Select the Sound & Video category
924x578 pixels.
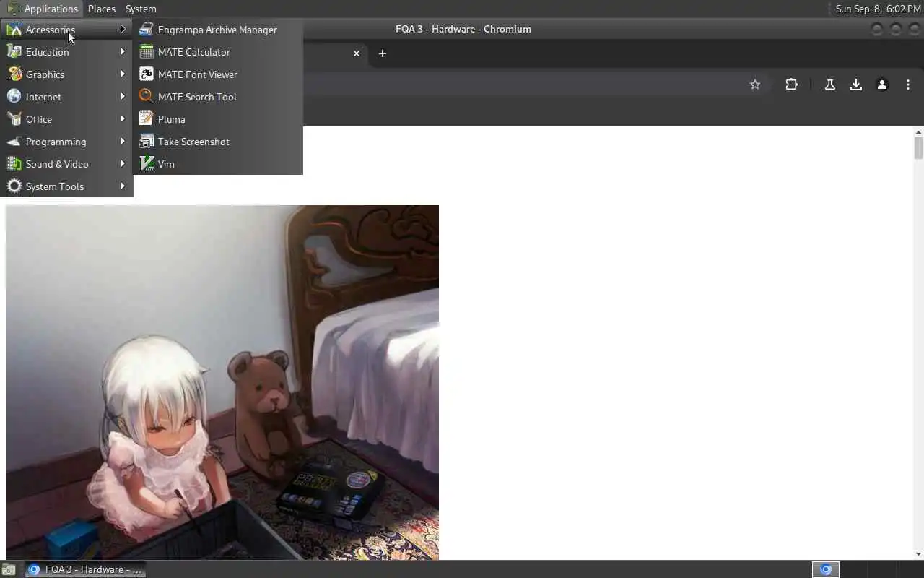point(66,164)
